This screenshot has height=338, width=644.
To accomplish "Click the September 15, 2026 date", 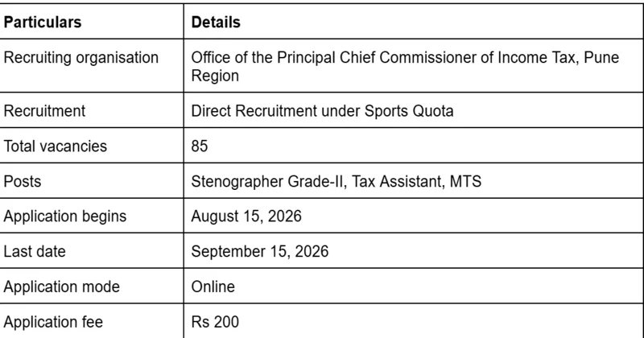I will [260, 251].
